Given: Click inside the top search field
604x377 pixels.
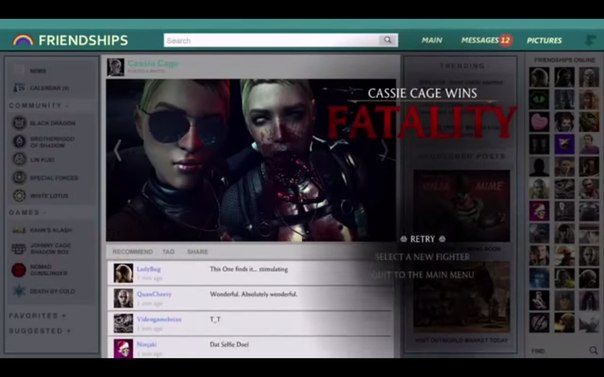Looking at the screenshot, I should click(x=272, y=40).
